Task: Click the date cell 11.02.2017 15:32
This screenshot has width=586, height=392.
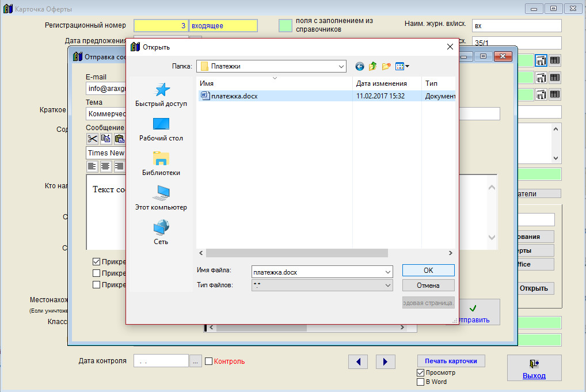Action: (x=380, y=96)
